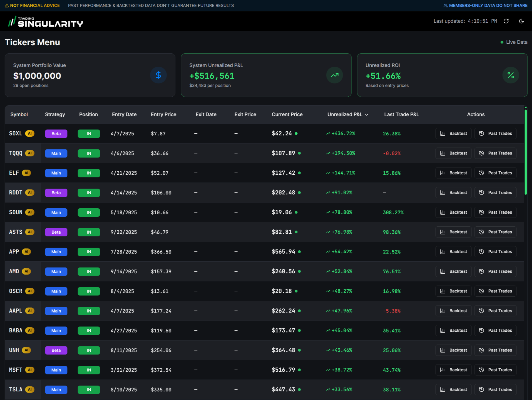
Task: Click the percent ROI icon
Action: pyautogui.click(x=511, y=75)
